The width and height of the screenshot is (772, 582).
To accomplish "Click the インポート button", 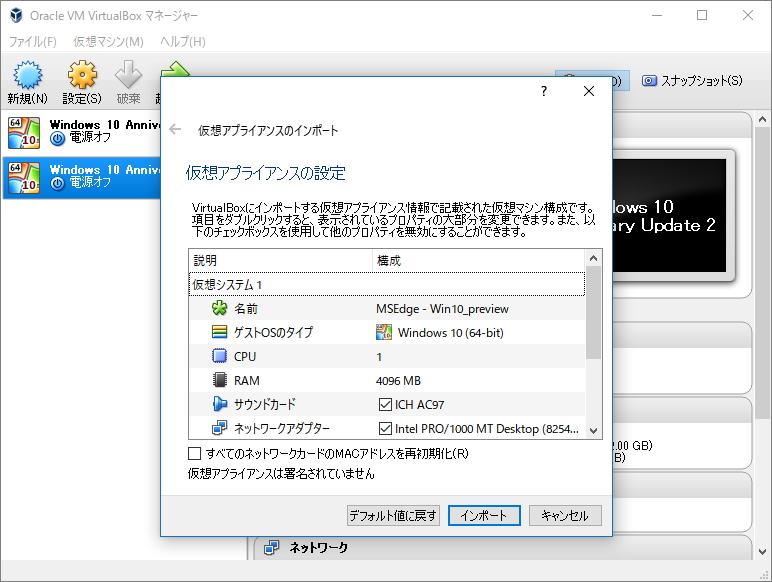I will (484, 516).
